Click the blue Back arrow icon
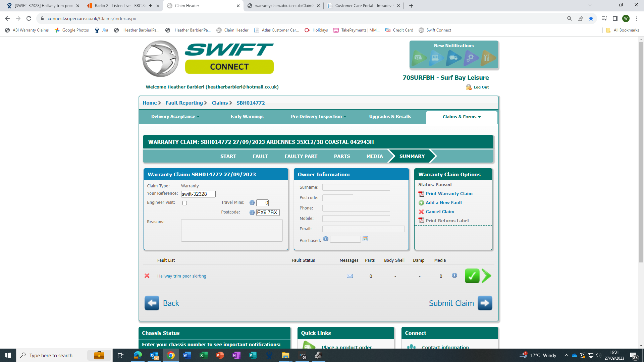 click(152, 303)
